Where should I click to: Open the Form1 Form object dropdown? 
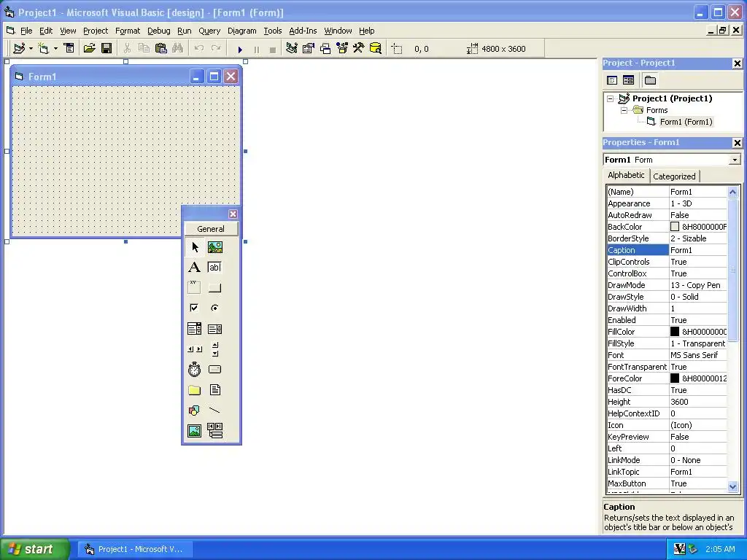coord(735,160)
